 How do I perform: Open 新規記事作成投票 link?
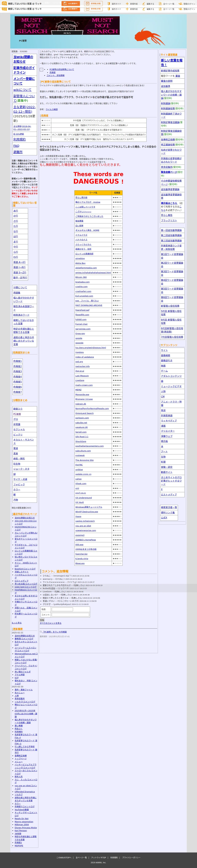(170, 71)
